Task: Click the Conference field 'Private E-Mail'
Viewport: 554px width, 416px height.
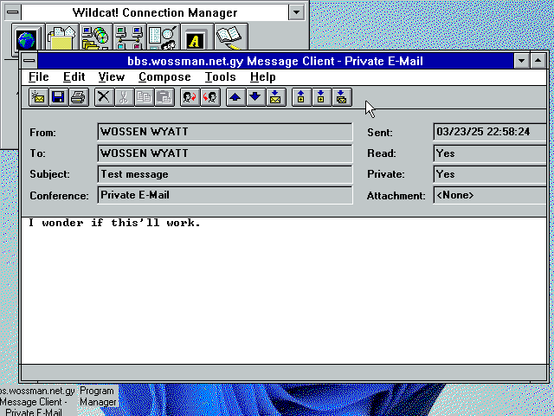Action: (x=225, y=195)
